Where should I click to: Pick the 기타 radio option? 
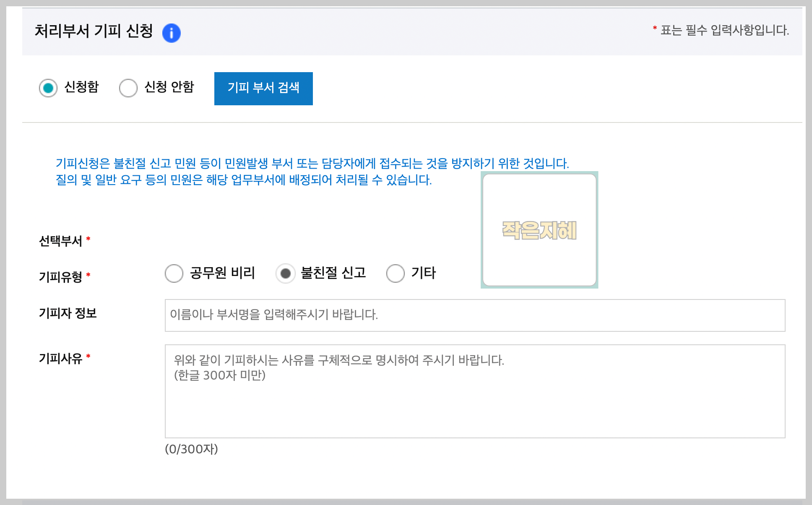click(x=395, y=273)
